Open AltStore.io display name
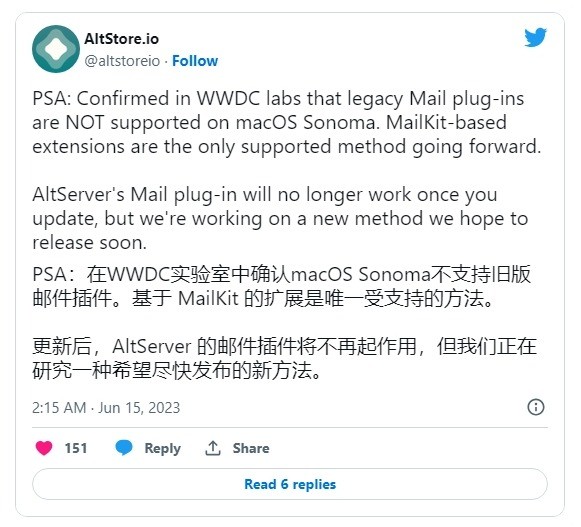Viewport: 581px width, 527px height. 122,39
